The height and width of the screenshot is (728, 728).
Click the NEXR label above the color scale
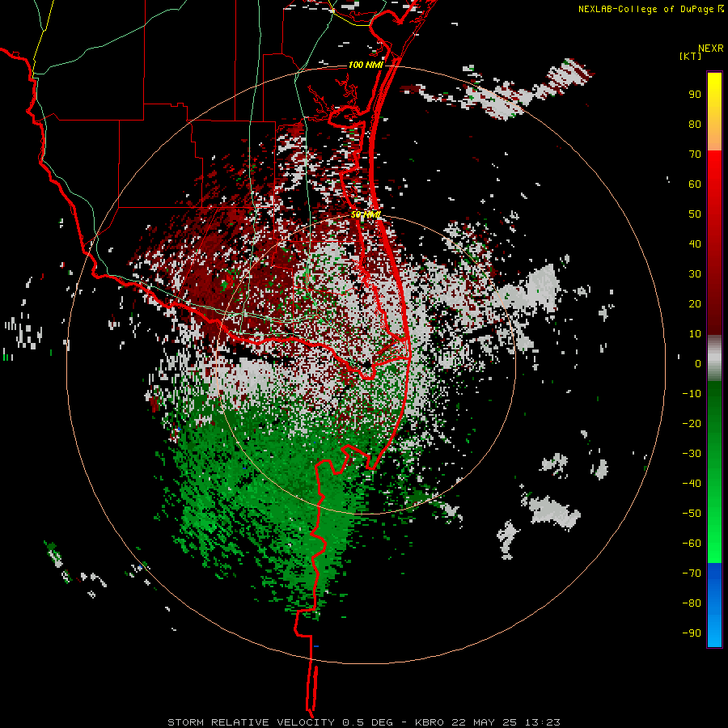711,49
